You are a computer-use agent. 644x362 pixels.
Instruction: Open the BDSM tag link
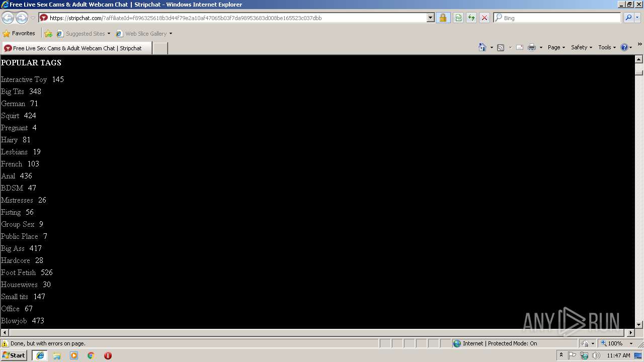tap(12, 188)
